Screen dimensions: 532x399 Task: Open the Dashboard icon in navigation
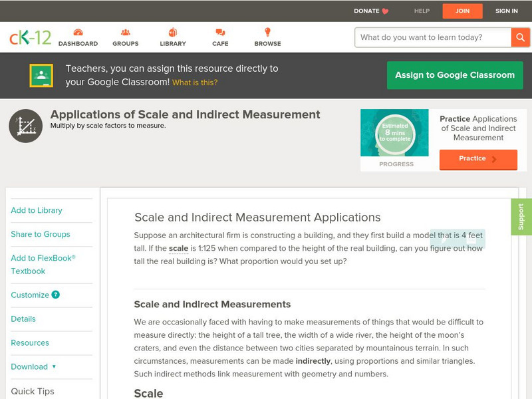pos(78,33)
